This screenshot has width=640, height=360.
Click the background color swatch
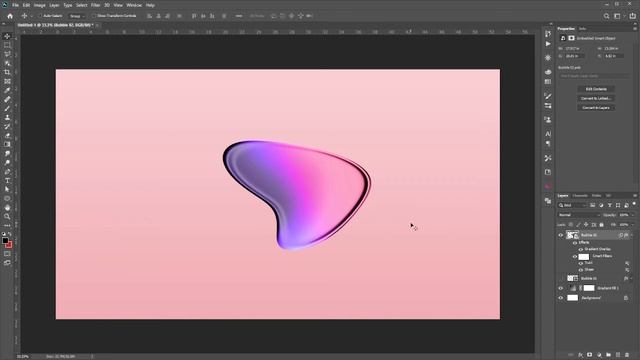[9, 245]
